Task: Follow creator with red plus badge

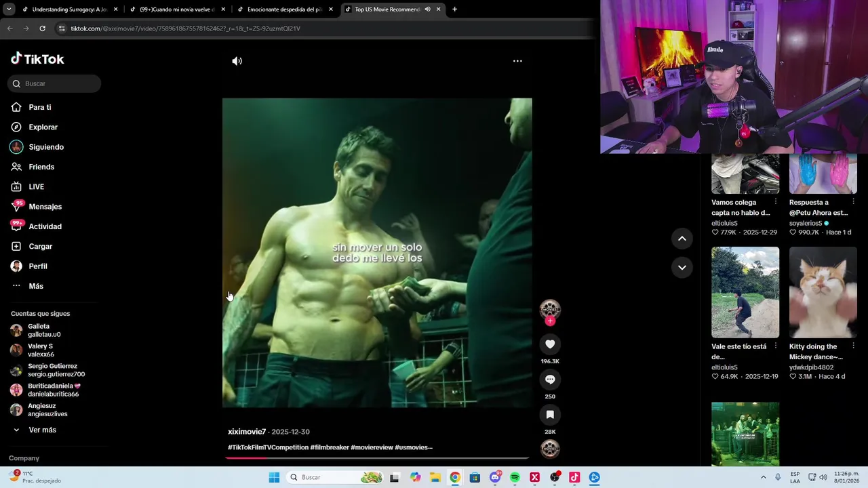Action: [x=550, y=321]
